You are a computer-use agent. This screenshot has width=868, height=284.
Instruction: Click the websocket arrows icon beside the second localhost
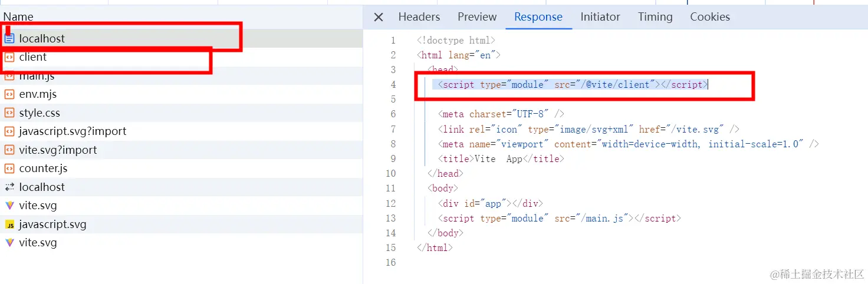[x=9, y=187]
